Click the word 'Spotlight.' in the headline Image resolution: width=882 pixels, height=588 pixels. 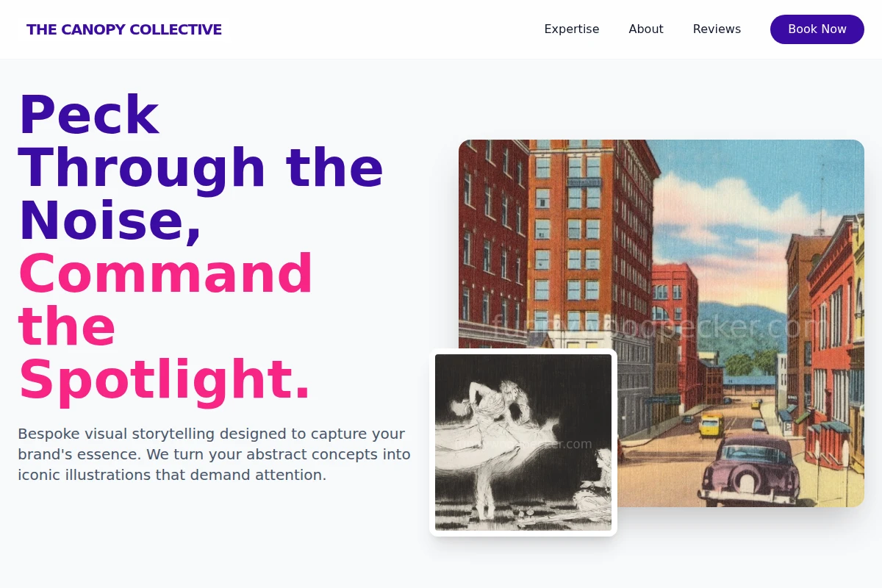[165, 380]
